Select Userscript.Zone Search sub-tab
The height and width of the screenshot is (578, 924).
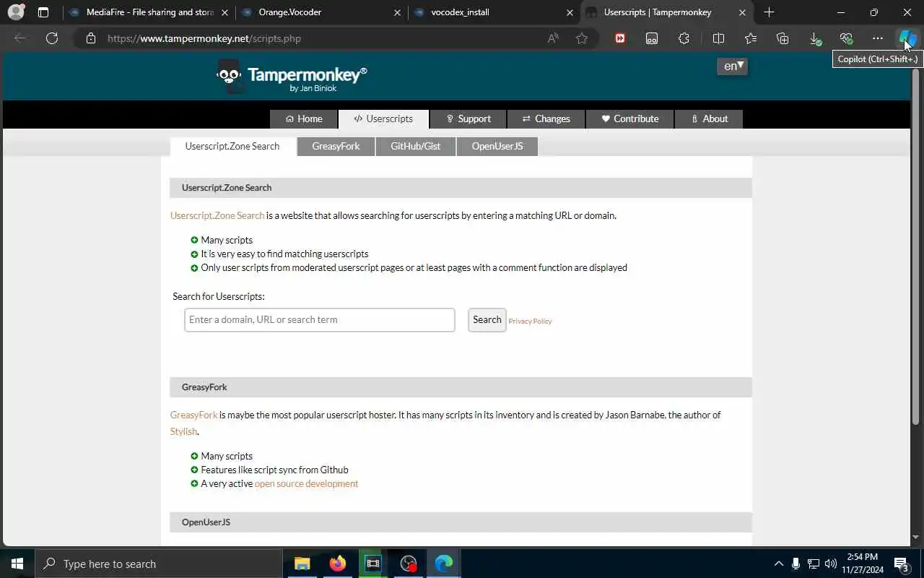232,146
